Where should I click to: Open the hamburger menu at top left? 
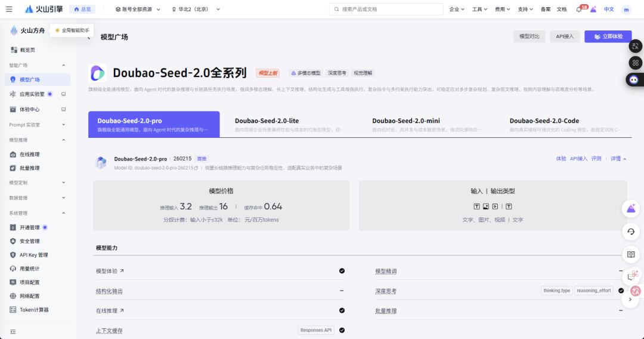(9, 9)
